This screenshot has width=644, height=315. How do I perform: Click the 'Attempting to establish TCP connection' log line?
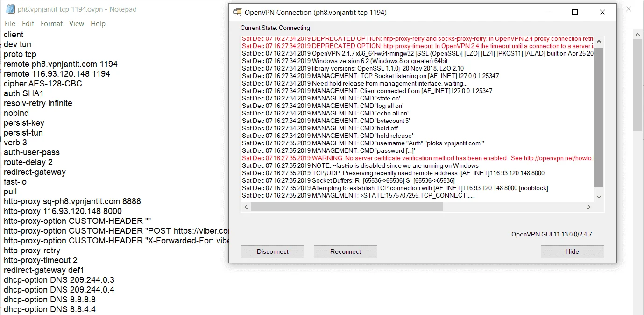(x=395, y=188)
